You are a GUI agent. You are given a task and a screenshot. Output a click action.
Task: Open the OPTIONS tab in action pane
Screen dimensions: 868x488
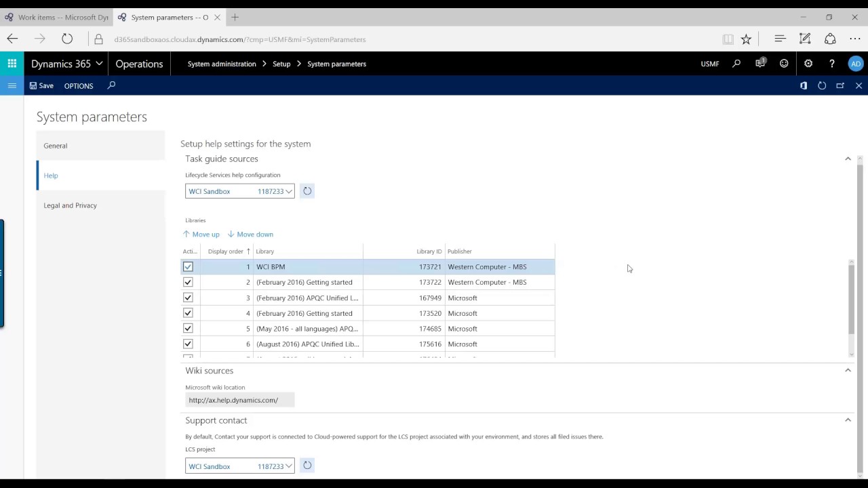coord(79,86)
